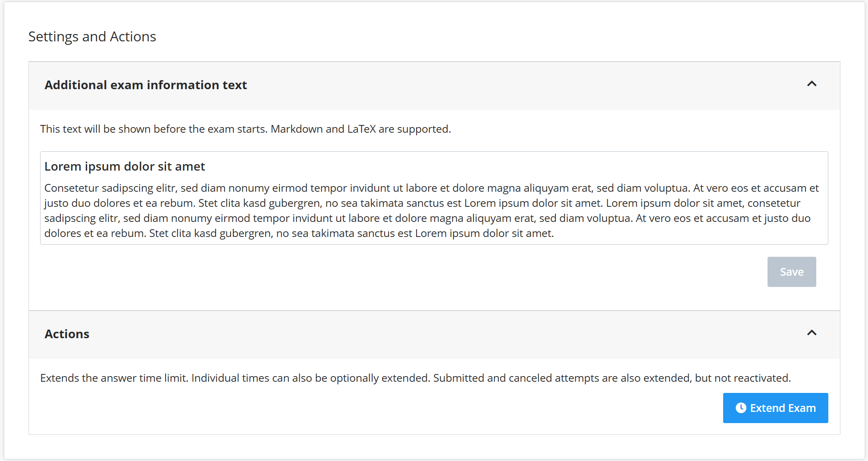
Task: Click 'This text will be shown before' sentence
Action: pos(154,129)
